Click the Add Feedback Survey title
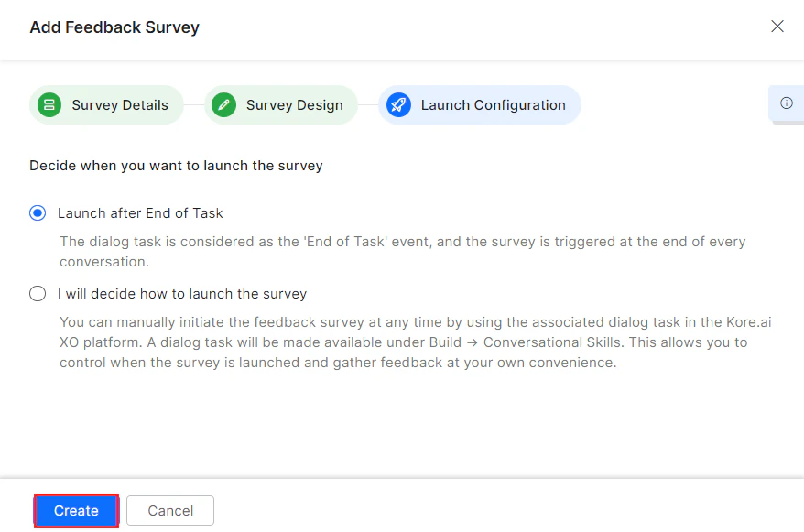This screenshot has height=532, width=804. coord(114,27)
